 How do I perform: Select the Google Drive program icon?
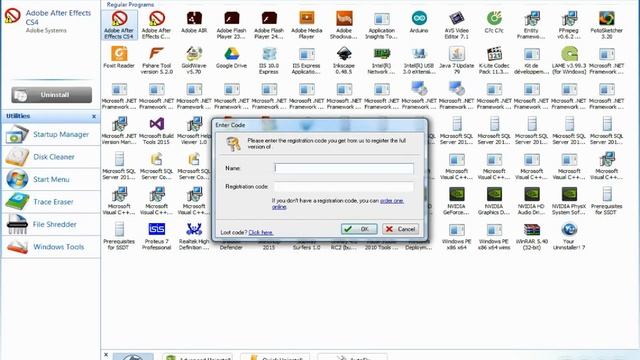[231, 58]
